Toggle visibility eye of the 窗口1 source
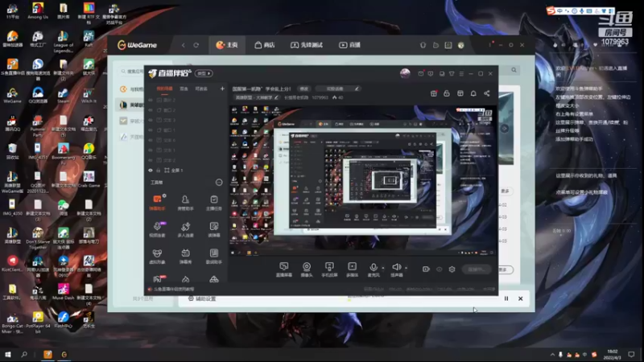The image size is (644, 362). (x=151, y=130)
